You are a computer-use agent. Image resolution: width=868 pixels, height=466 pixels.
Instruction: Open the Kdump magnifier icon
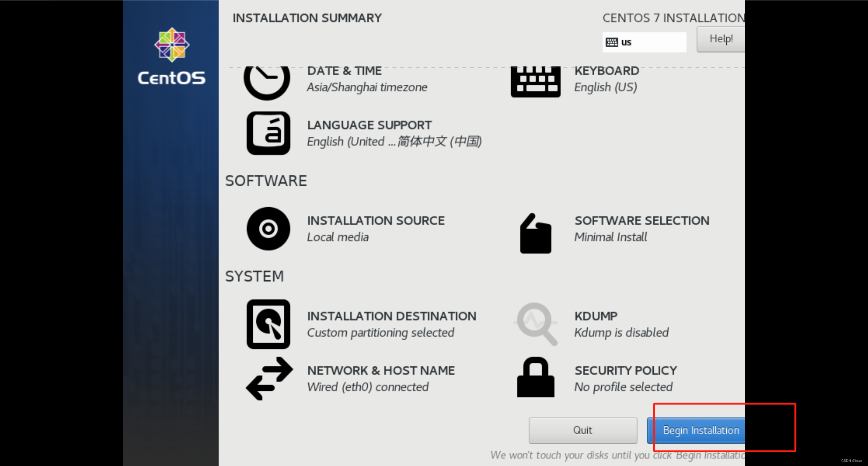[x=536, y=324]
